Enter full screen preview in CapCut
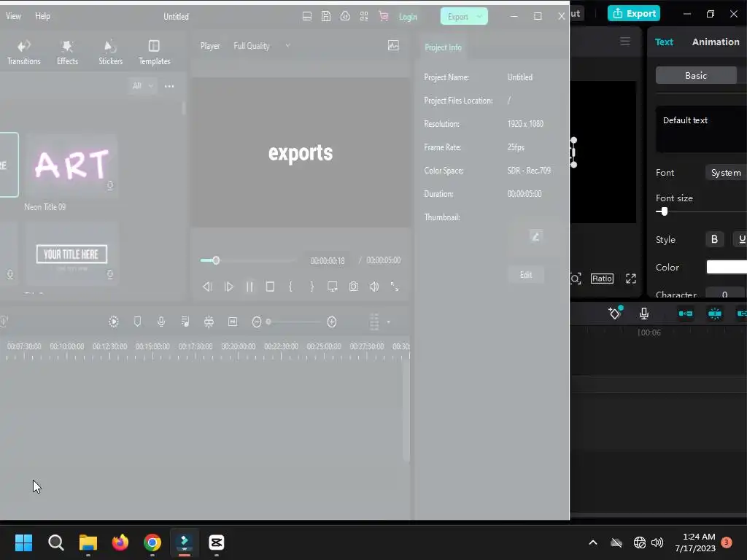Screen dimensions: 747x560 pyautogui.click(x=631, y=279)
